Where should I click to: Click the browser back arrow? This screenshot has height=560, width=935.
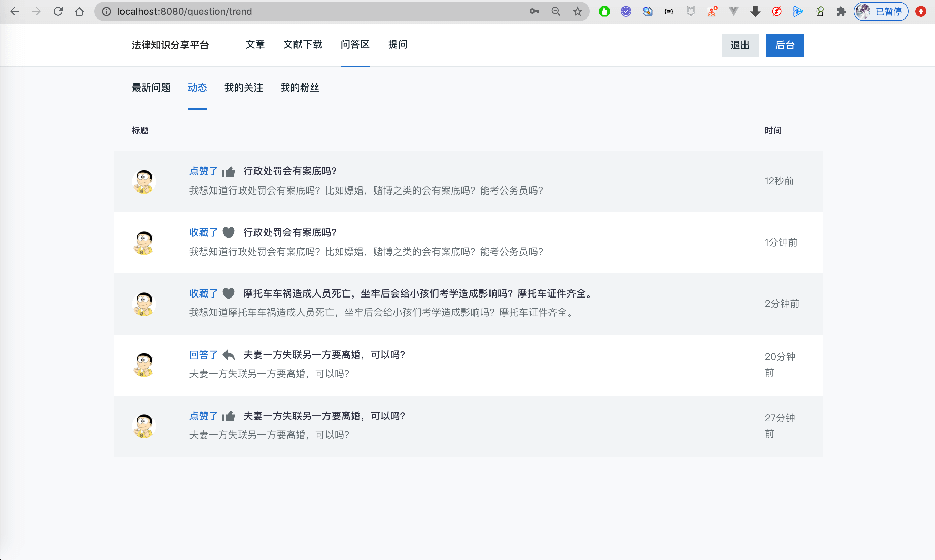(x=15, y=11)
